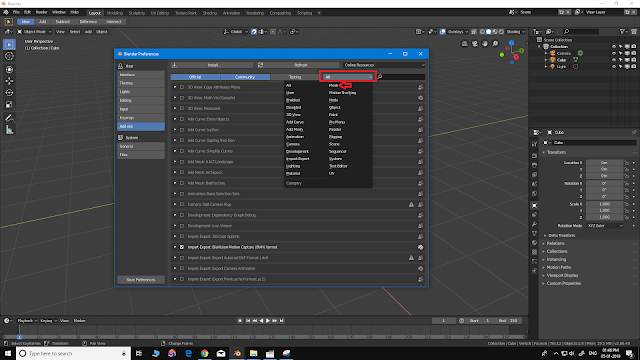Click the Location X value field
The image size is (640, 360).
(x=604, y=162)
